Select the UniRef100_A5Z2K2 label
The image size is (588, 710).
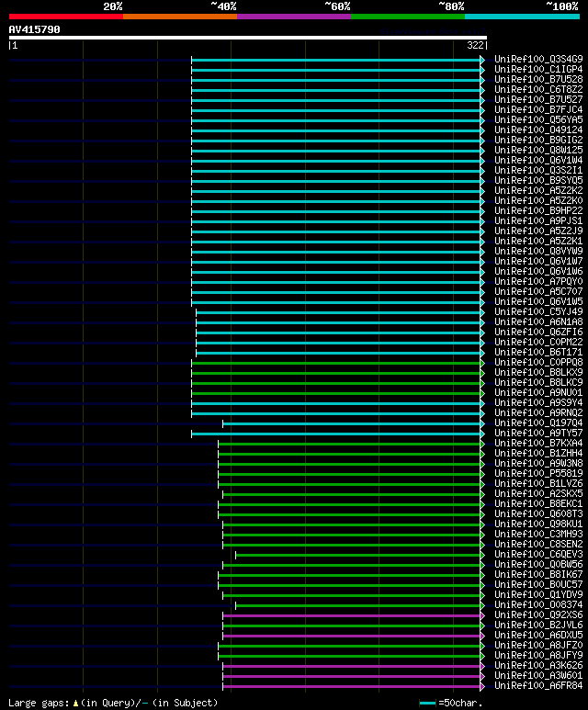tap(538, 190)
